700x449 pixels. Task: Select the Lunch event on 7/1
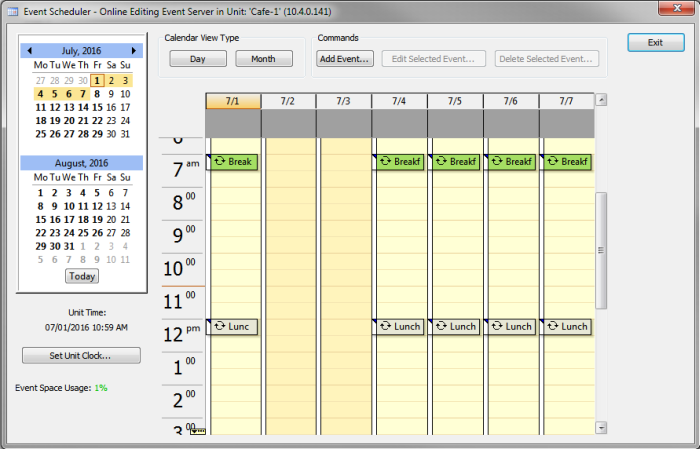[232, 327]
